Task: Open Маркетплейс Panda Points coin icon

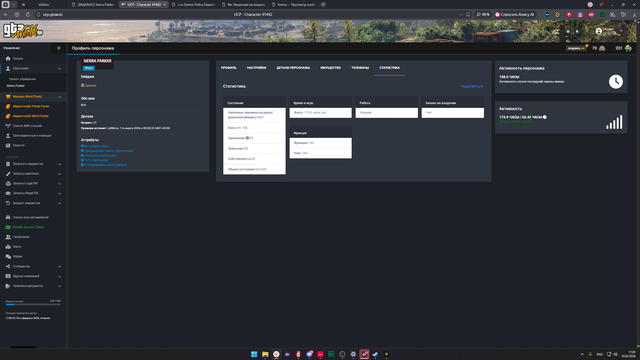Action: tap(8, 107)
